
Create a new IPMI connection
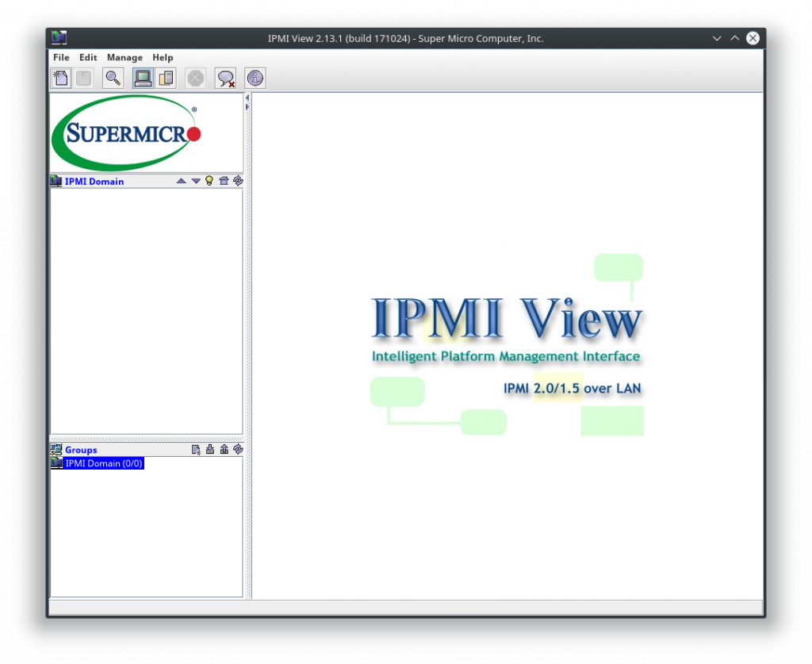pos(61,78)
